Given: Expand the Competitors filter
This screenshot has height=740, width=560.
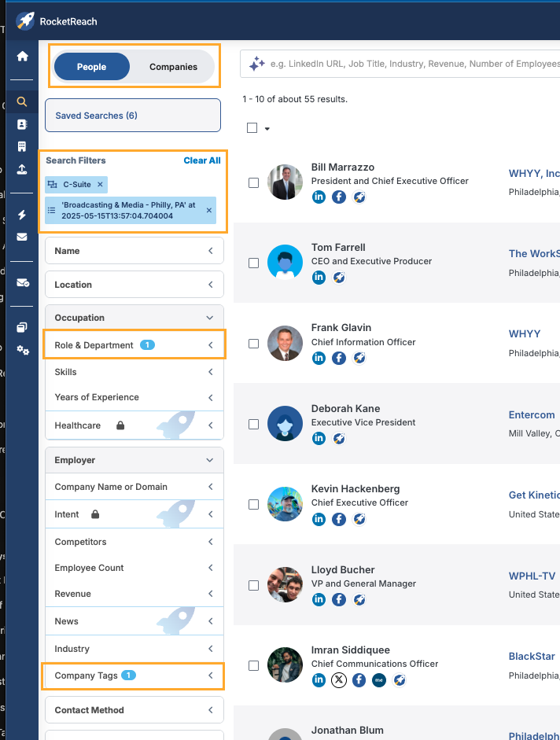Looking at the screenshot, I should [x=134, y=542].
